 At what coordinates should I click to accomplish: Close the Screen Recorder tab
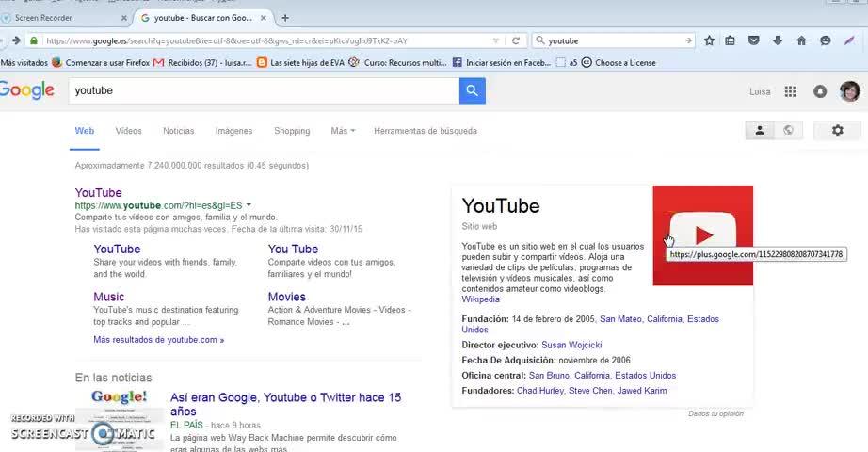(124, 18)
